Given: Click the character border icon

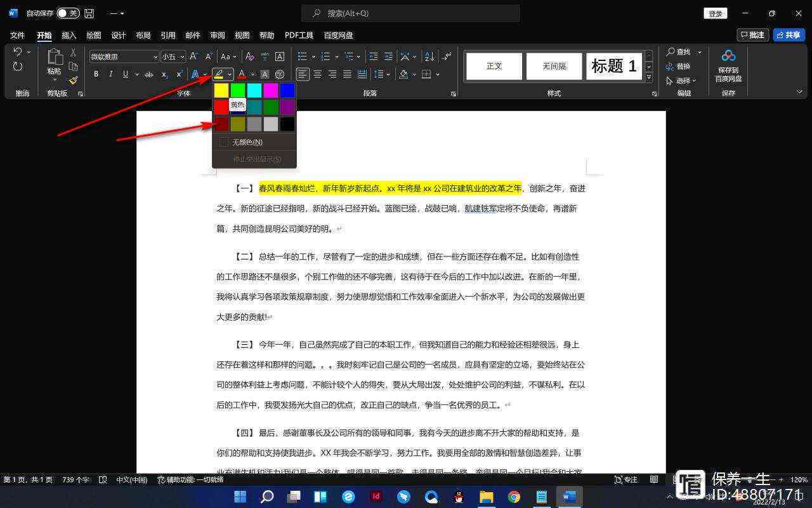Looking at the screenshot, I should point(280,57).
